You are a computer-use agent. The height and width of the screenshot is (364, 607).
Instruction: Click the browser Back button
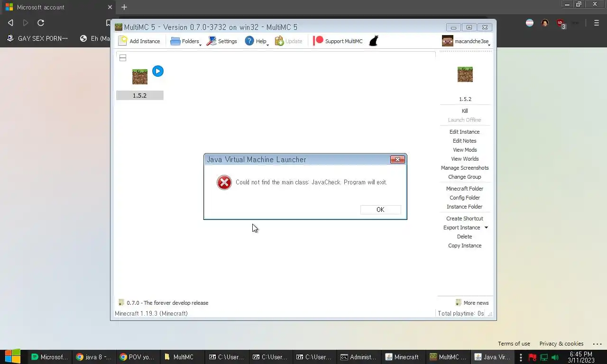click(10, 23)
